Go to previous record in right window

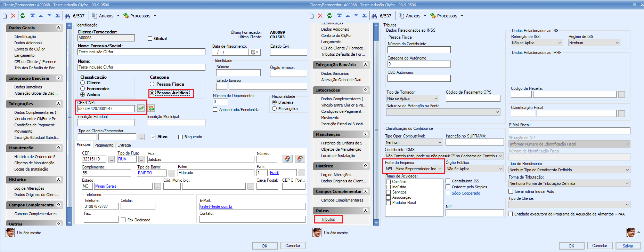click(348, 16)
